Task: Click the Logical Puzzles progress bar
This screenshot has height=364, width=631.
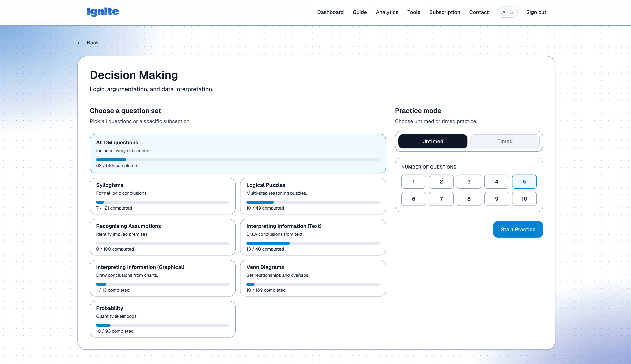Action: click(x=313, y=202)
